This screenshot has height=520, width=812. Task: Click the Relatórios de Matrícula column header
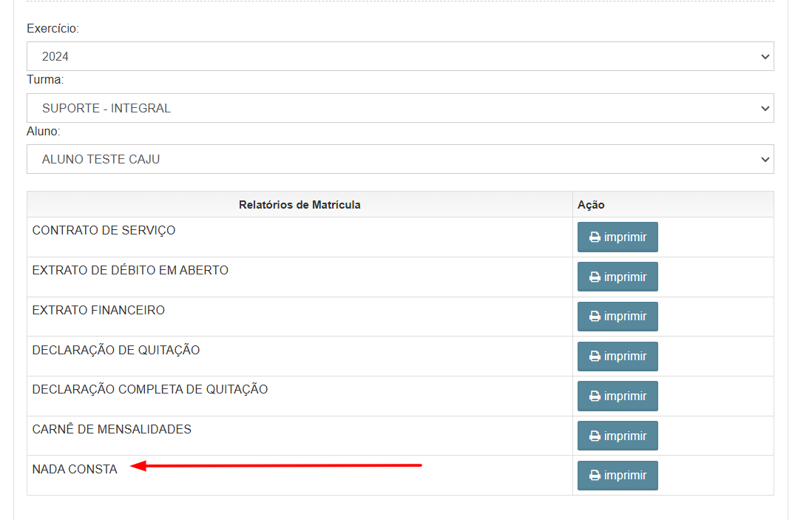[300, 205]
